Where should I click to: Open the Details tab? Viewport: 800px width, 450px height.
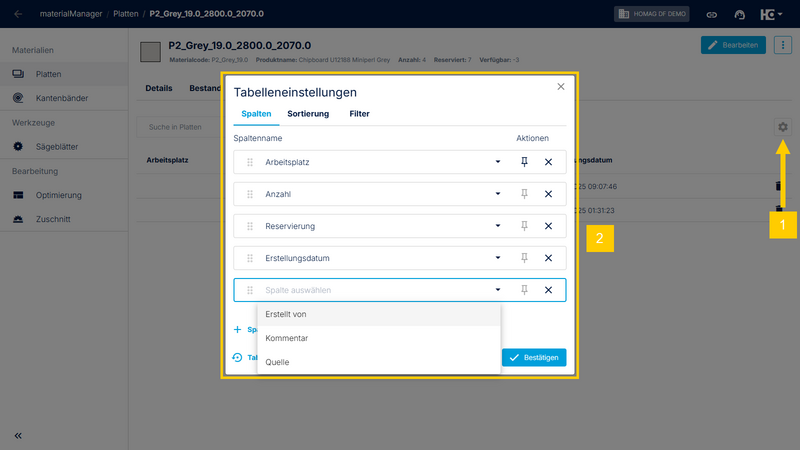tap(159, 88)
